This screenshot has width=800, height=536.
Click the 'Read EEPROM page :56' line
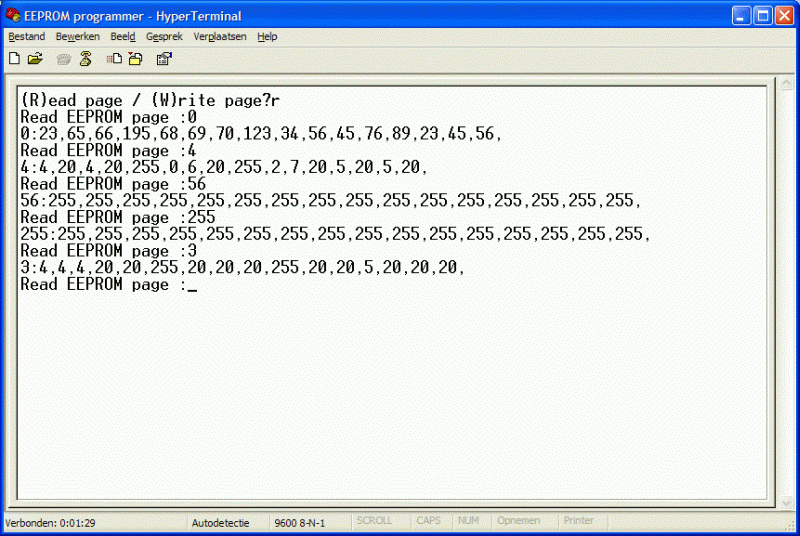coord(113,184)
